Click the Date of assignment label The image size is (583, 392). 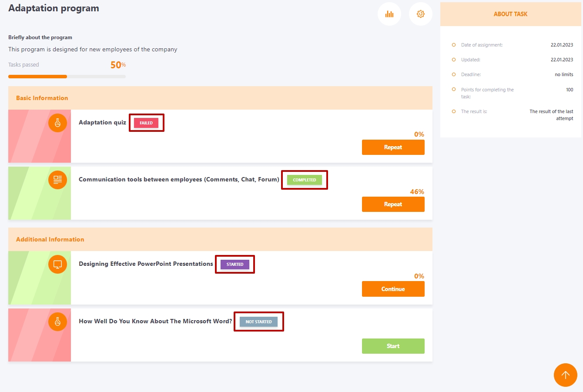(x=482, y=45)
